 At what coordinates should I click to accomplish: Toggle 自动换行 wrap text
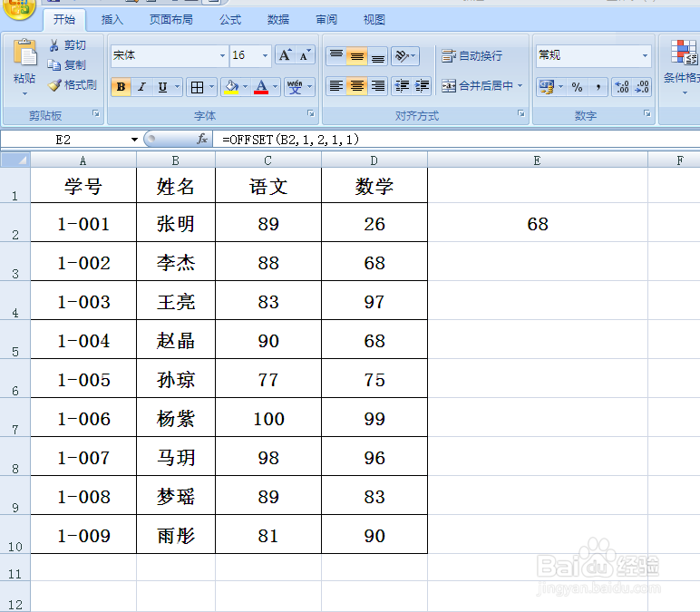click(x=472, y=56)
